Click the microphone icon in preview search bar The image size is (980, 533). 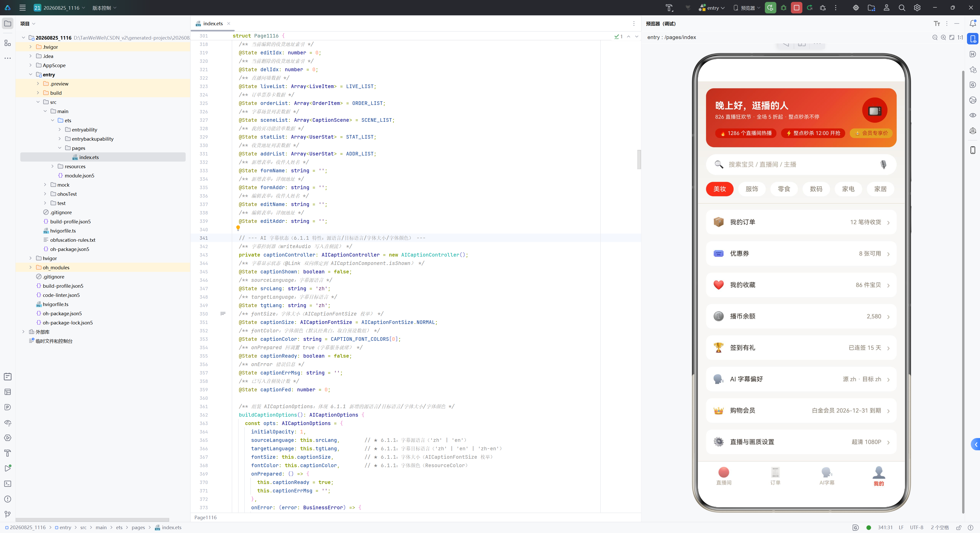point(883,164)
